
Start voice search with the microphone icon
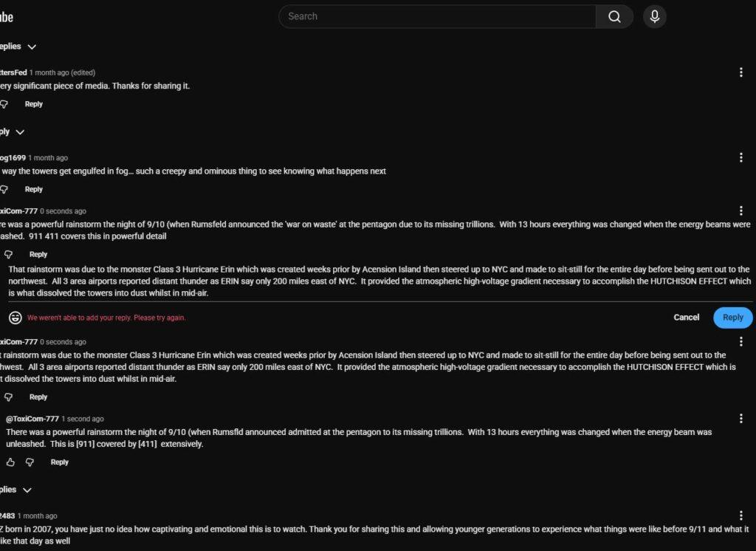[x=654, y=16]
